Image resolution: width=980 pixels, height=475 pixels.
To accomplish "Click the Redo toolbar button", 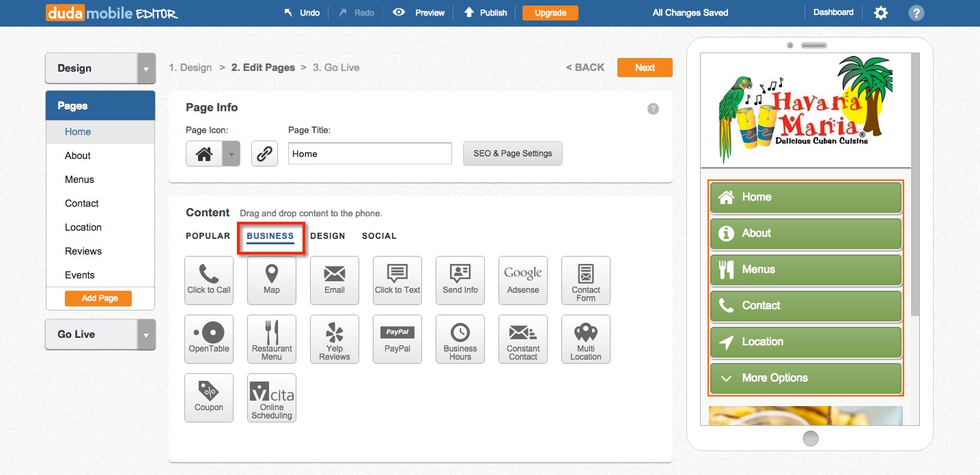I will click(x=356, y=13).
